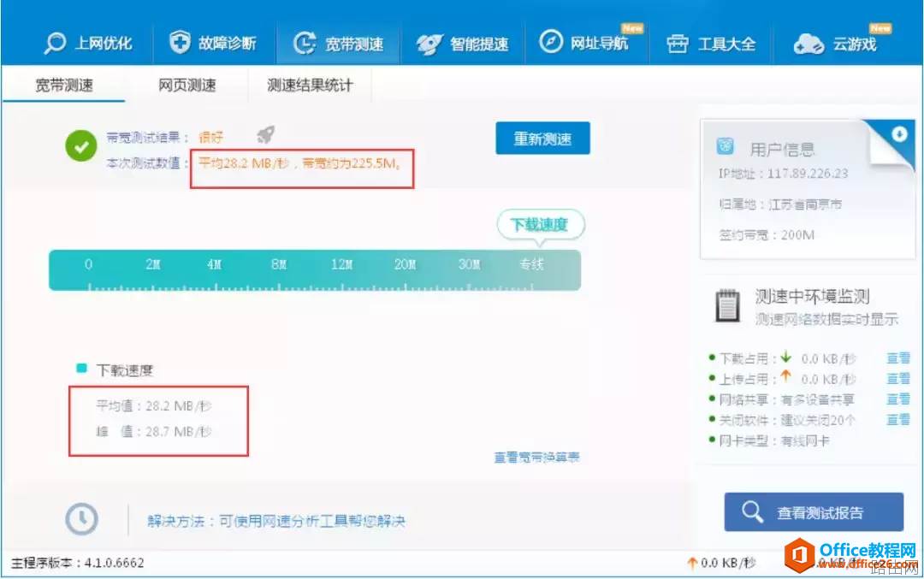Click the 网址导航 compass icon
The width and height of the screenshot is (924, 579).
(x=551, y=42)
